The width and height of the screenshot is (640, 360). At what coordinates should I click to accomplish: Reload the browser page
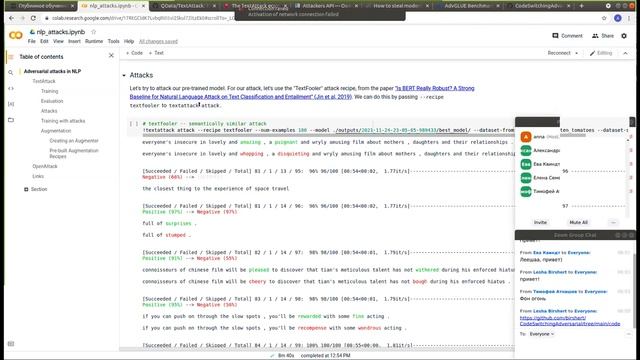click(33, 18)
